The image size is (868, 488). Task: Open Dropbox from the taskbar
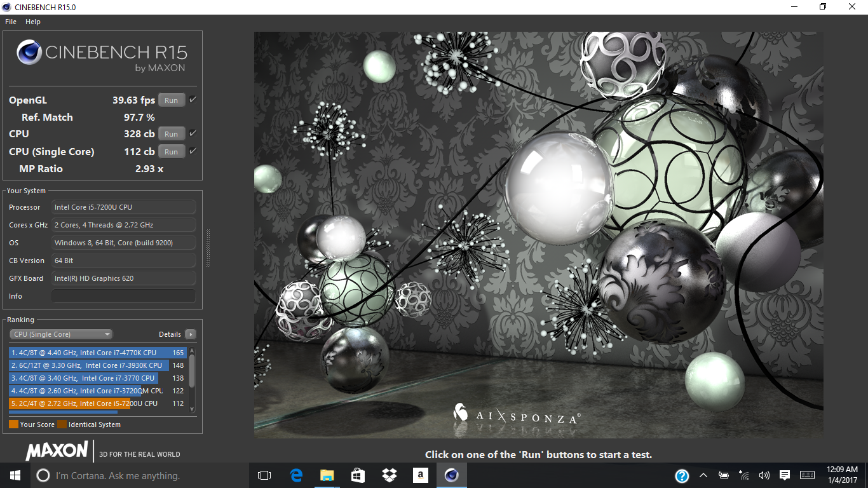click(389, 475)
